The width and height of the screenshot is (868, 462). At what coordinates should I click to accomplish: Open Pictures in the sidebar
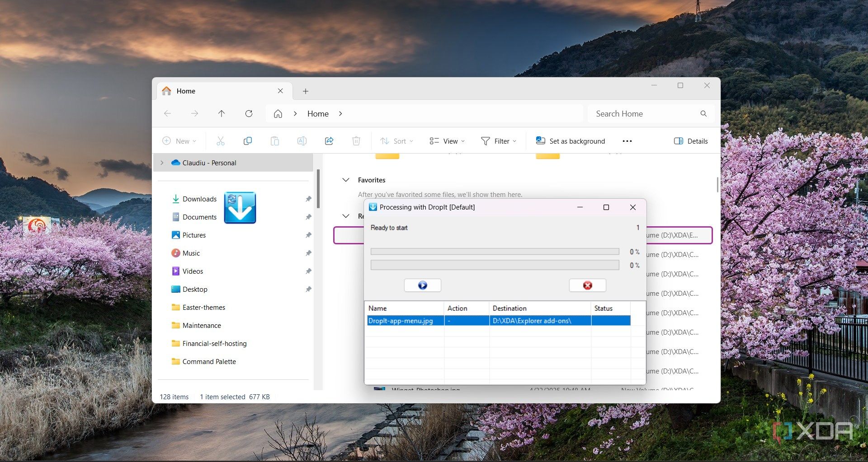point(194,235)
